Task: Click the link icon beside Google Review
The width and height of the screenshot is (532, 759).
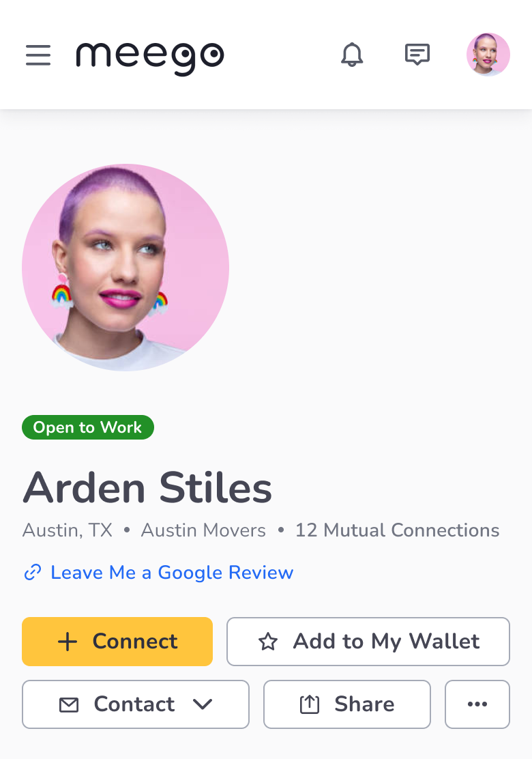Action: 33,573
